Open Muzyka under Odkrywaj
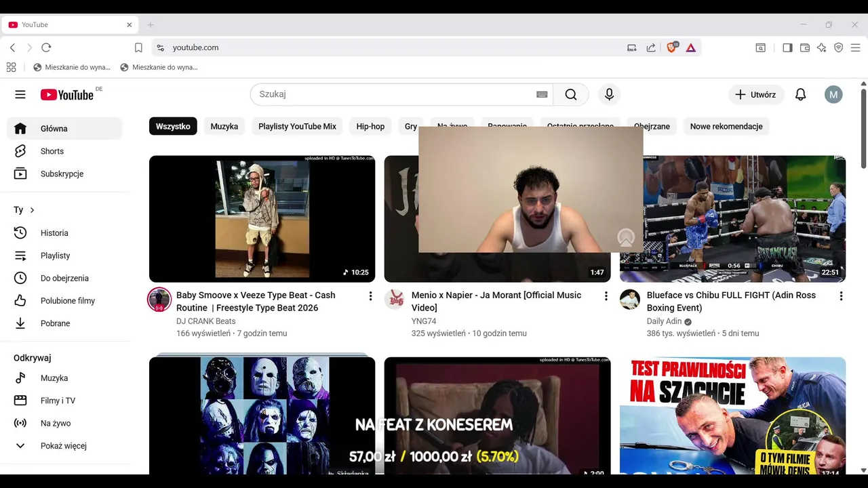This screenshot has width=868, height=488. [64, 378]
